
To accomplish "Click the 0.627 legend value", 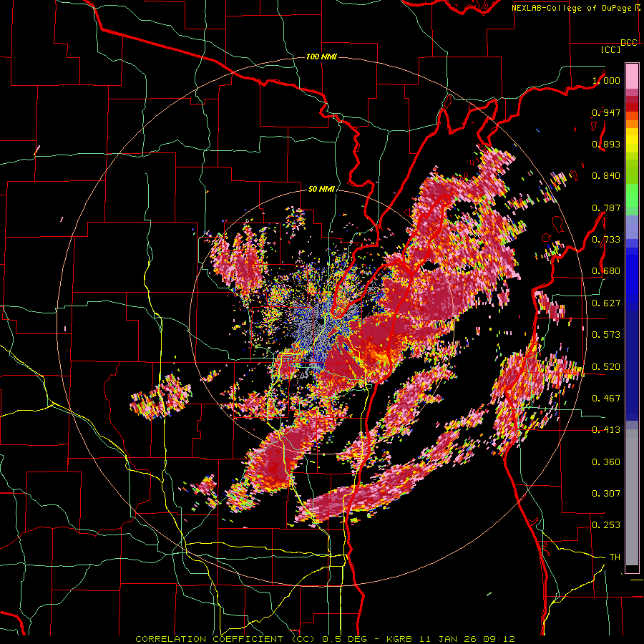I will [x=606, y=303].
